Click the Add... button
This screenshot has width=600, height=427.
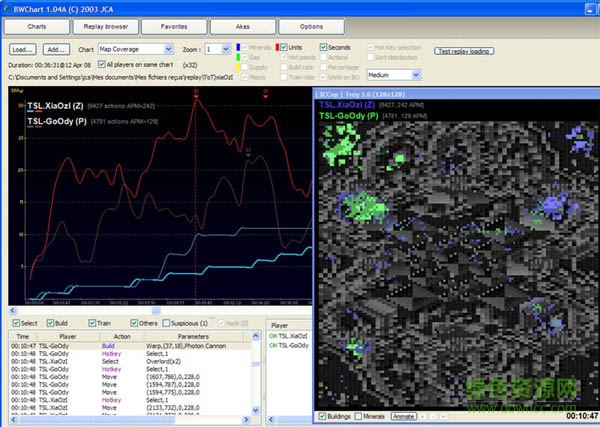tap(56, 48)
